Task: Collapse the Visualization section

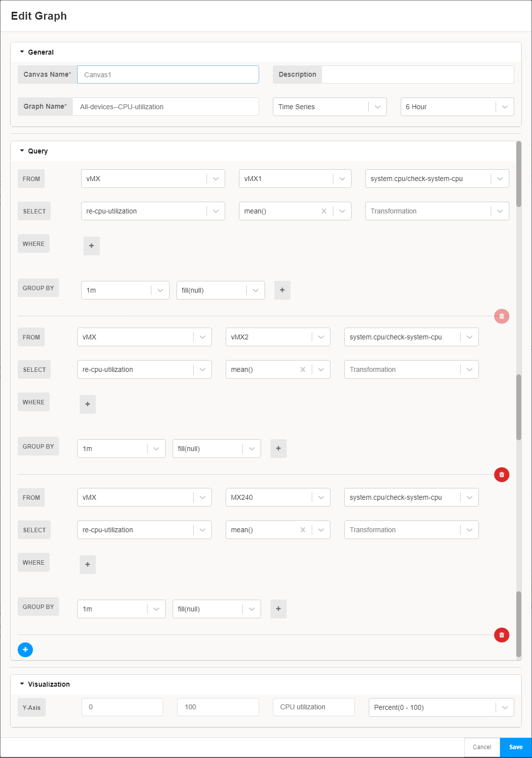Action: coord(22,684)
